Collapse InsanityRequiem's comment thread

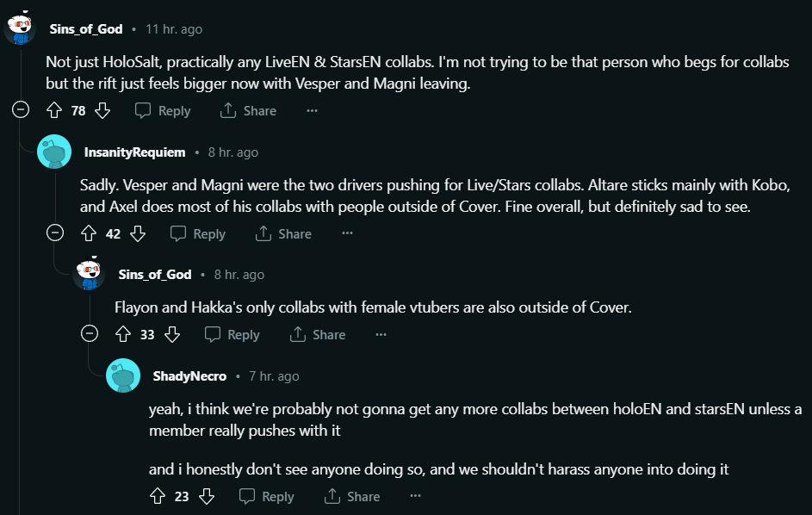point(55,233)
